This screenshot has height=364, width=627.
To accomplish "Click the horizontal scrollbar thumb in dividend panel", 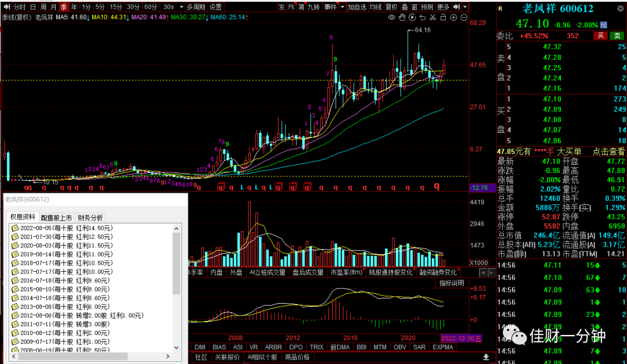I will click(73, 356).
